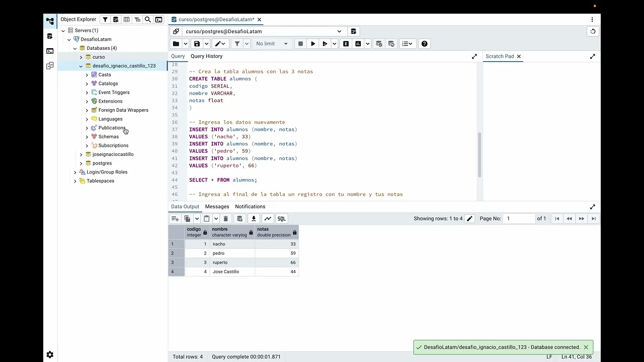Close the Scratch Pad panel
Viewport: 644px width, 362px height.
point(519,56)
